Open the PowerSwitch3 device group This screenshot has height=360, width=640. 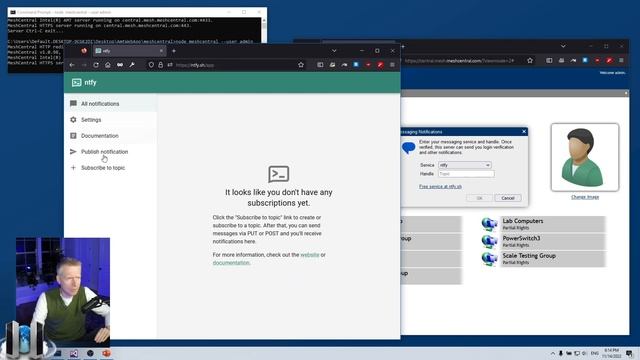[553, 241]
